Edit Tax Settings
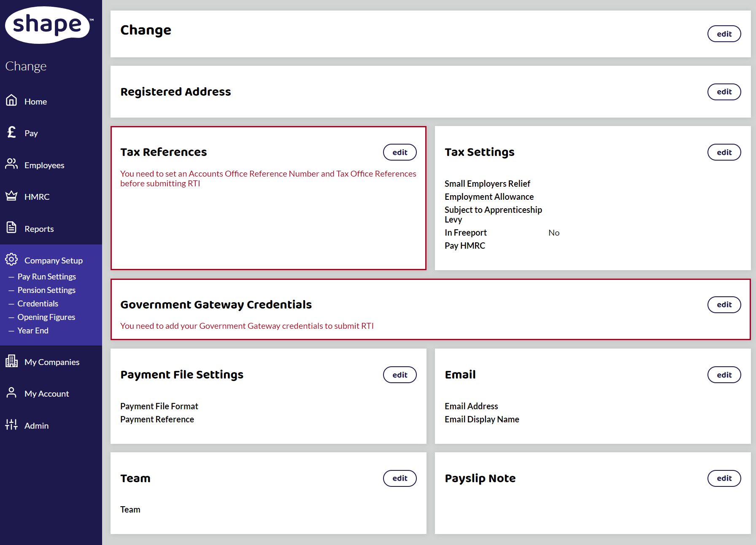Image resolution: width=756 pixels, height=545 pixels. [x=724, y=153]
